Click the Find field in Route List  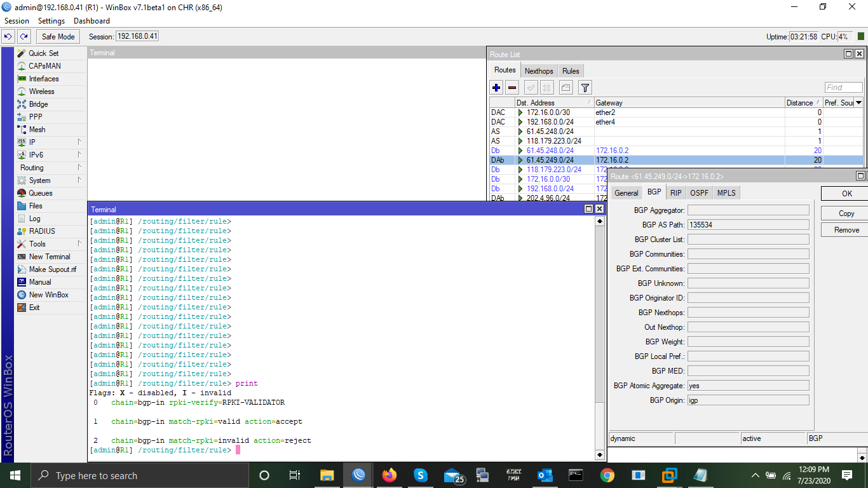844,88
